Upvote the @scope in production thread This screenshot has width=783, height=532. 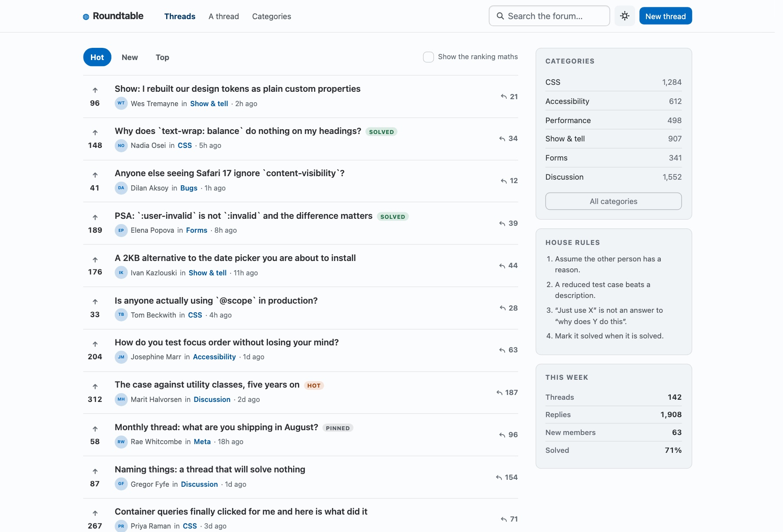95,301
